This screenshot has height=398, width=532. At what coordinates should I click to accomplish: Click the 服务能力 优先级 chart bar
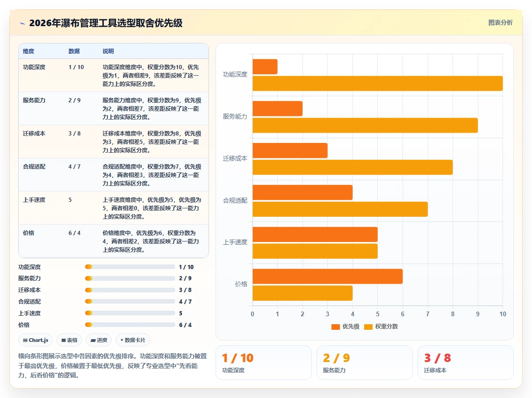(278, 109)
